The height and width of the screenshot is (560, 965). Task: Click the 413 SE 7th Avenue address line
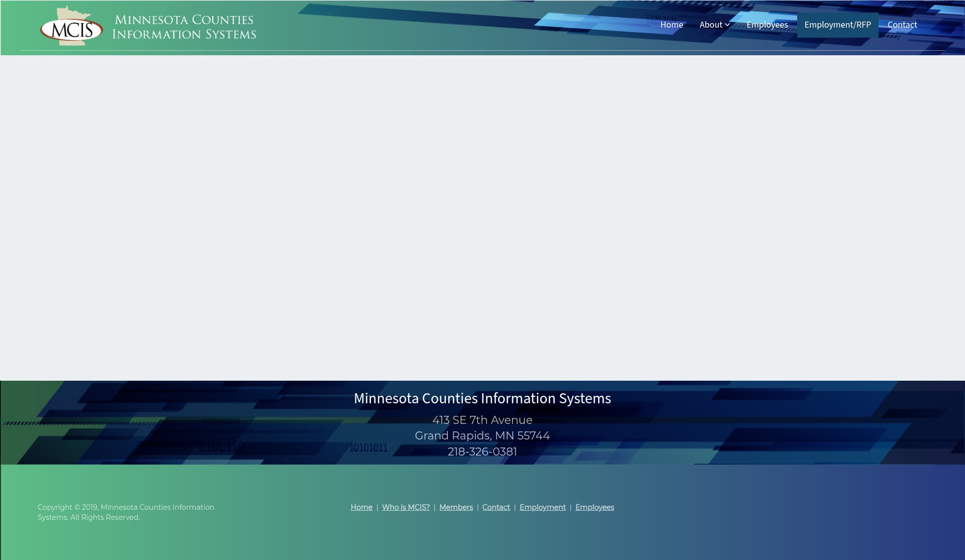tap(482, 420)
